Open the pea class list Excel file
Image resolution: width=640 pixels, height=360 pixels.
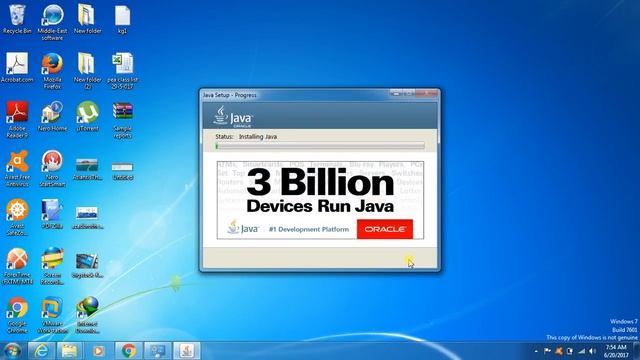tap(122, 71)
